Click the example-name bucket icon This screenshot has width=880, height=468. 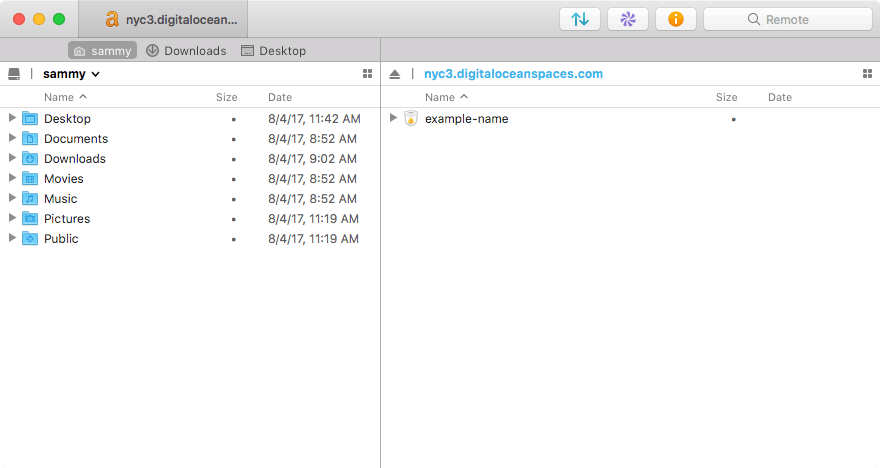pos(411,118)
